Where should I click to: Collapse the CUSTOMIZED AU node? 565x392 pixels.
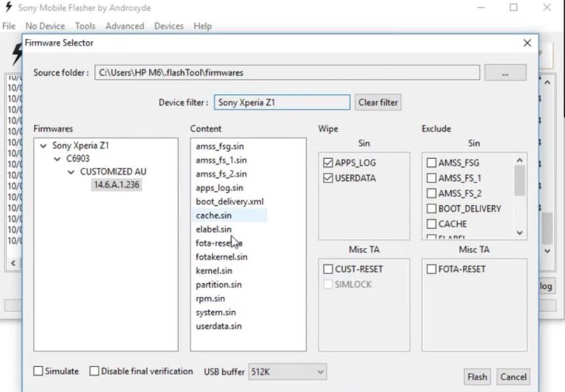tap(71, 172)
